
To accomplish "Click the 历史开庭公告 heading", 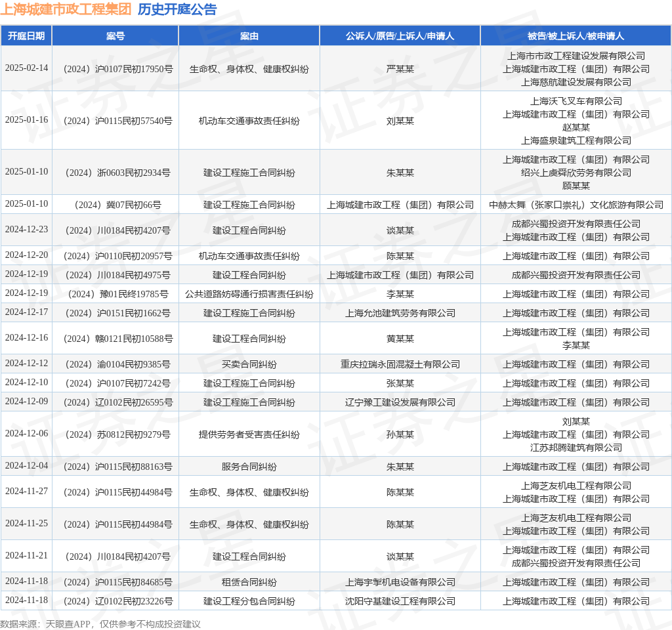I will tap(177, 9).
